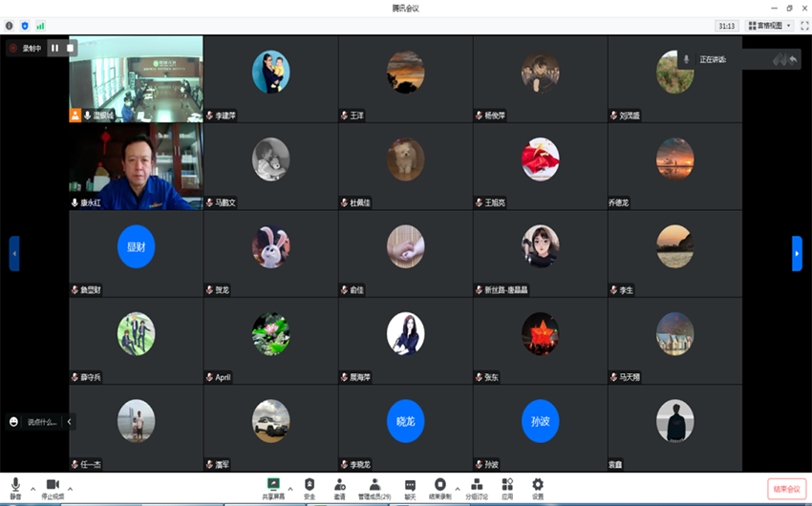
Task: Open the Chat (聊天) icon
Action: pyautogui.click(x=410, y=487)
